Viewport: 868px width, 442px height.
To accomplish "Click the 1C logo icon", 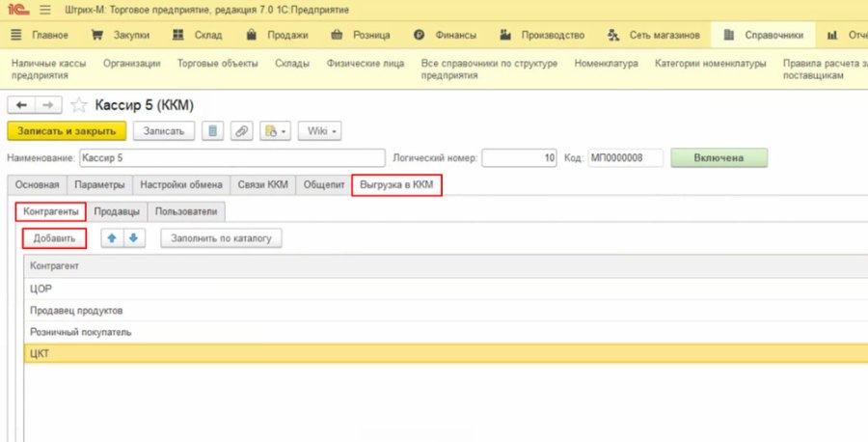I will coord(18,10).
